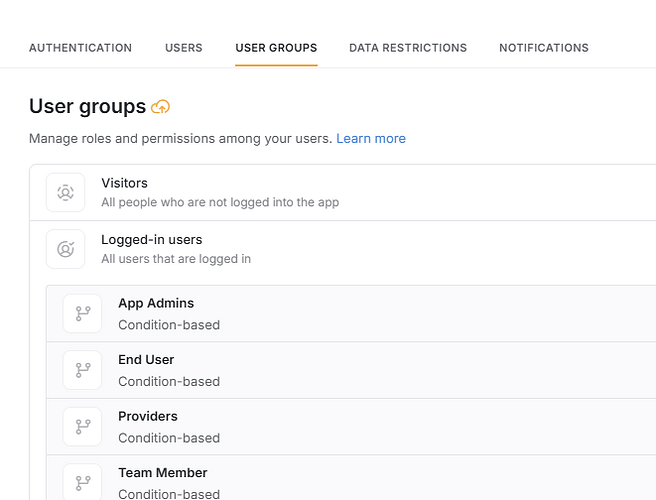Click the Providers branch icon
Image resolution: width=656 pixels, height=500 pixels.
coord(83,427)
